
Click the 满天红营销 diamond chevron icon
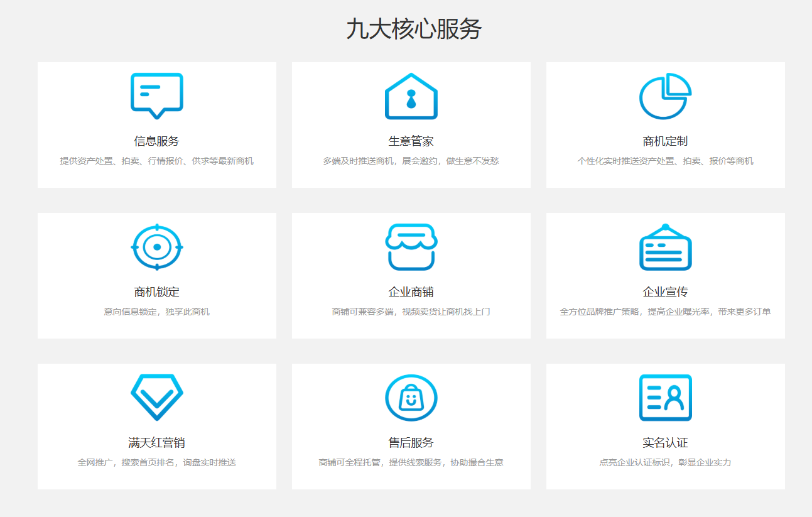[156, 397]
